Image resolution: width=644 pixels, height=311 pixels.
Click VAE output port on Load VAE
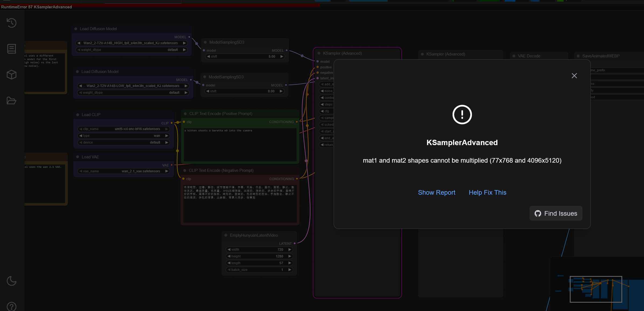172,165
